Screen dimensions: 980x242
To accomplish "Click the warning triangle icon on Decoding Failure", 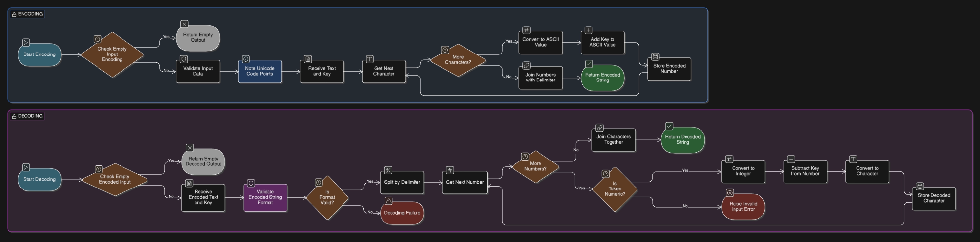I will (x=389, y=201).
